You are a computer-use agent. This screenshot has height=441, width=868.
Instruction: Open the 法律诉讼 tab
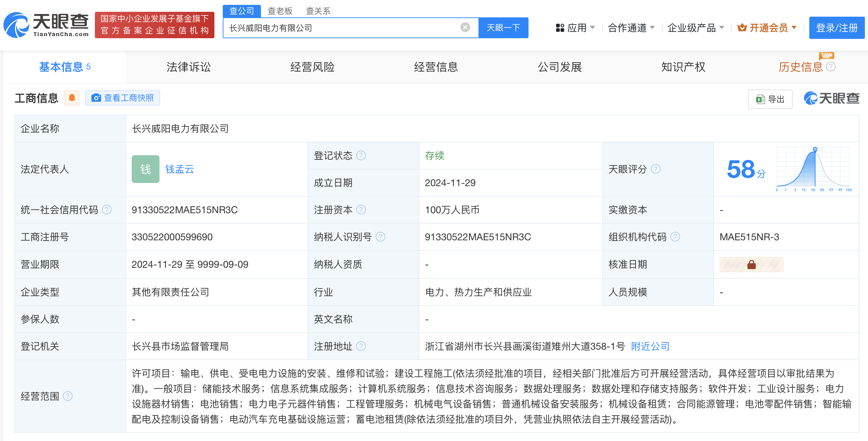[x=189, y=67]
